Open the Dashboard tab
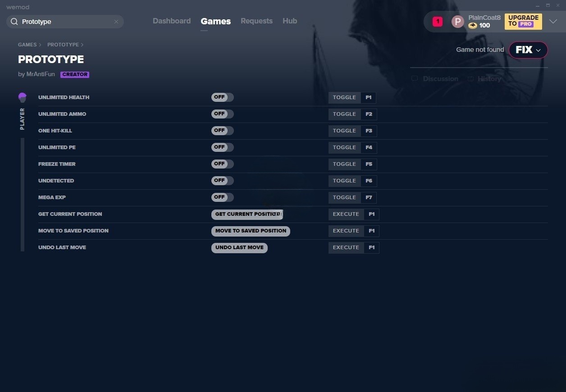 172,21
